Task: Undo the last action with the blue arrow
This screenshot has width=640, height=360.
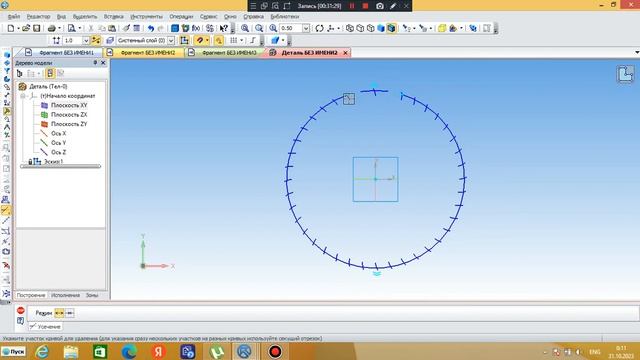Action: pyautogui.click(x=151, y=28)
